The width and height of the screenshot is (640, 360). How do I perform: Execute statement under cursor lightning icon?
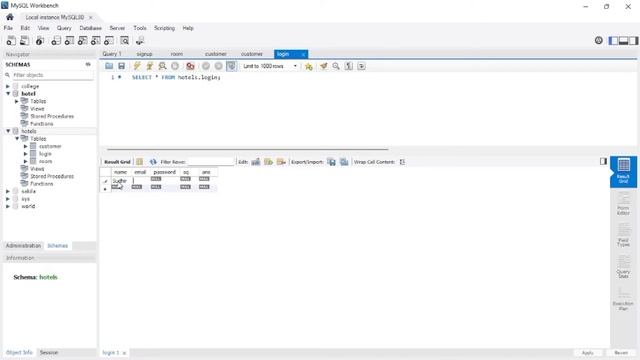pyautogui.click(x=150, y=66)
